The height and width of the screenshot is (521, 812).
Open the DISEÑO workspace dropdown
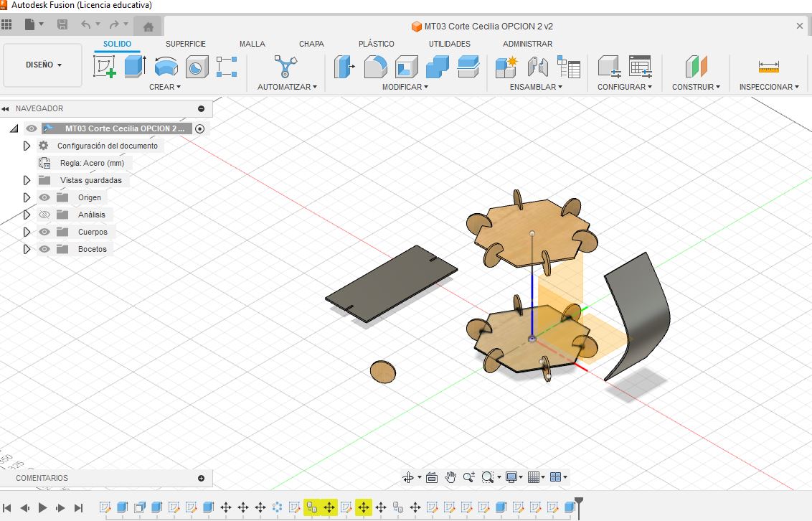tap(43, 65)
